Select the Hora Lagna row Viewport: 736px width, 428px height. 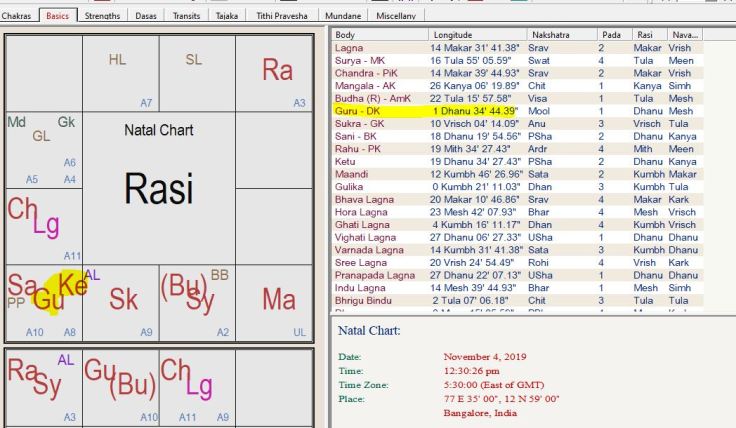pyautogui.click(x=518, y=212)
